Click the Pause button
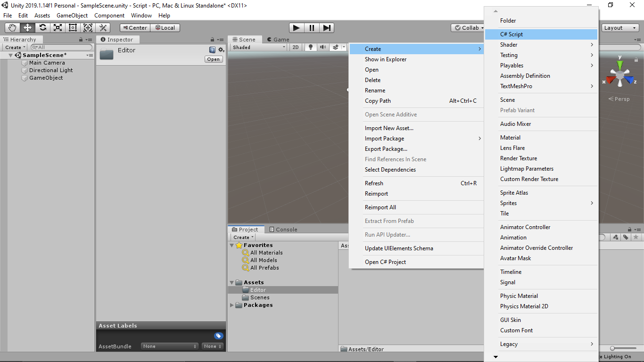 point(312,28)
